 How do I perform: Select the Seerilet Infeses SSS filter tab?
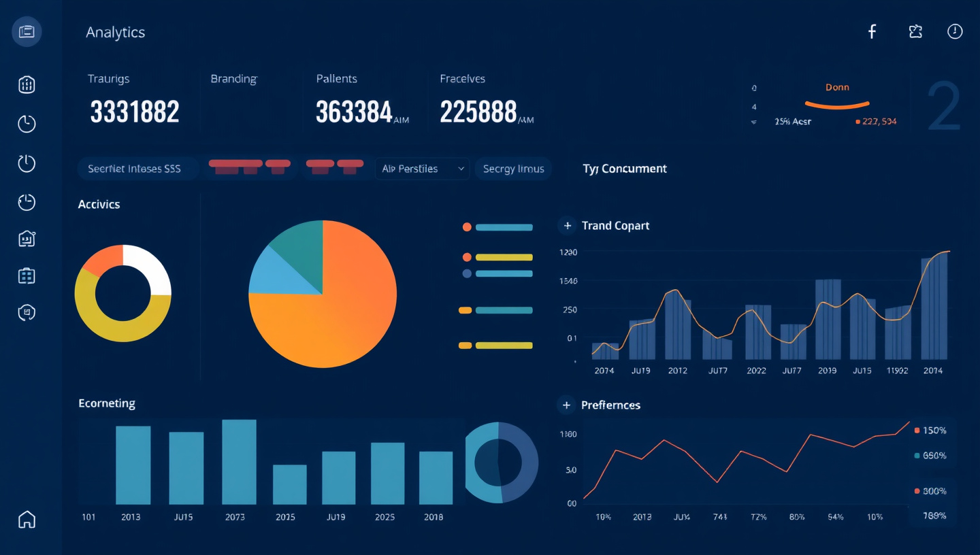click(x=135, y=169)
